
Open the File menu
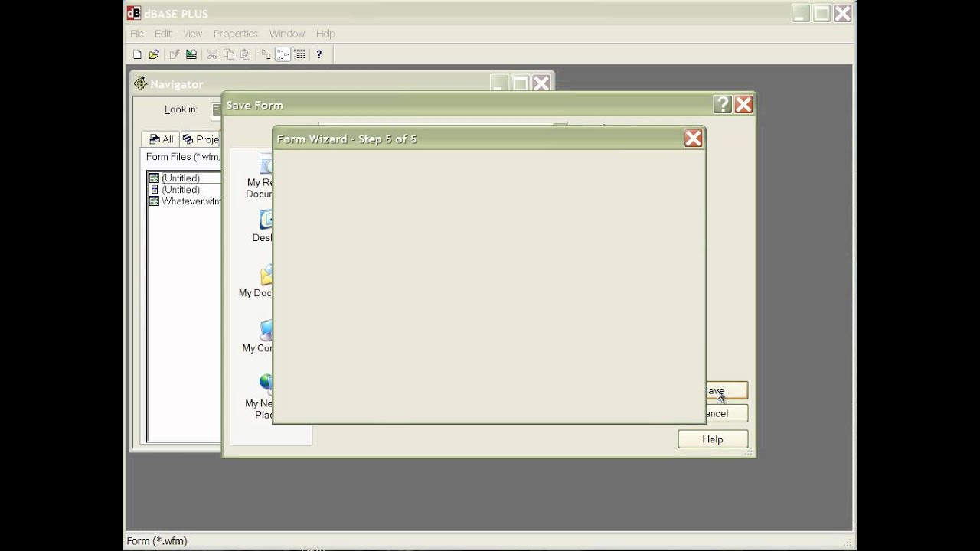coord(137,34)
